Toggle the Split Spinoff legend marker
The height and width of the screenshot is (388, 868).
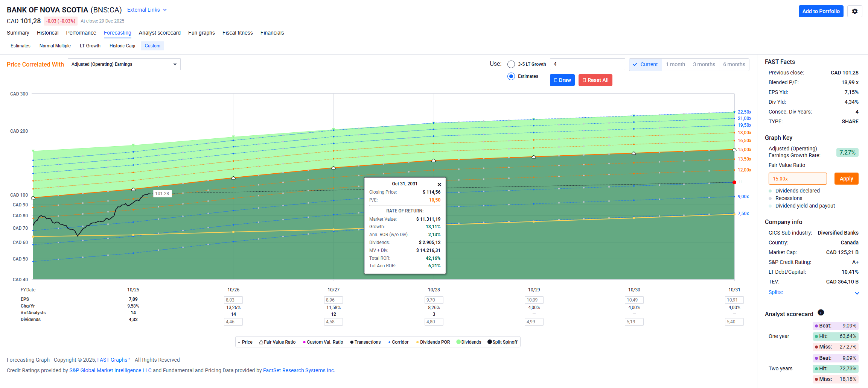489,342
